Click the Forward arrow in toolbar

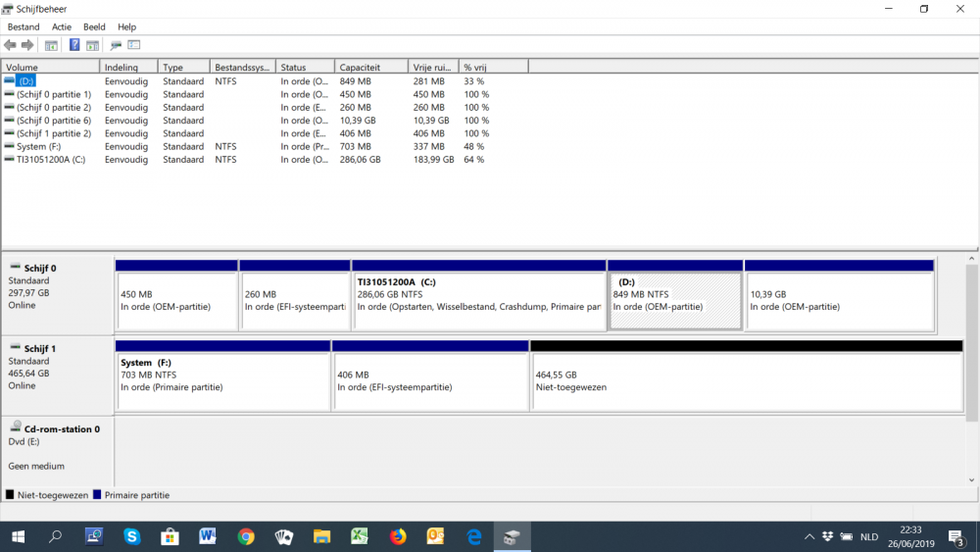click(x=27, y=45)
